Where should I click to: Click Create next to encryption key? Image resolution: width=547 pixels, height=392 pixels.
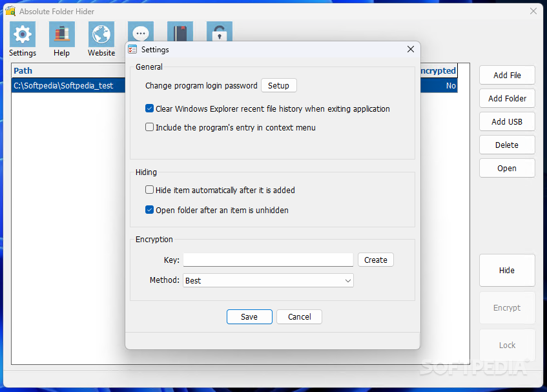pos(376,260)
